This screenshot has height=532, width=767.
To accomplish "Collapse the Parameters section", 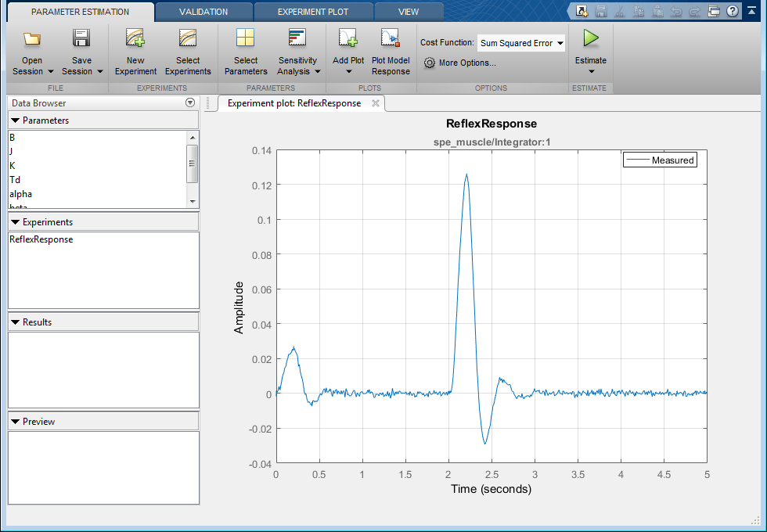I will pos(15,120).
